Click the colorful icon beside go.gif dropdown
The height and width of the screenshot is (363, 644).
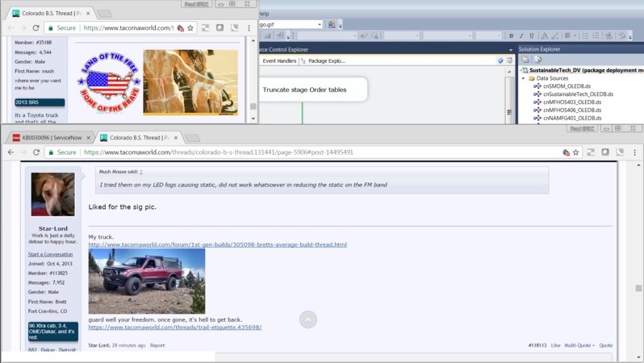pos(332,24)
